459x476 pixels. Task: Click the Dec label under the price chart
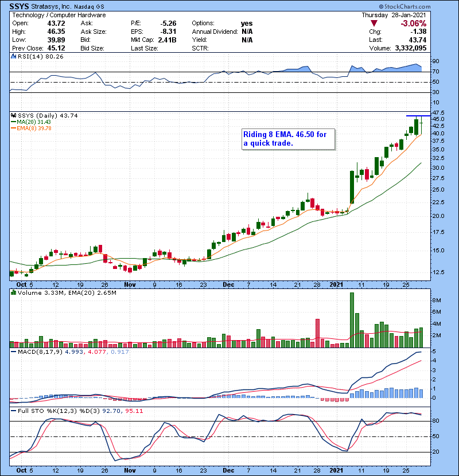tap(228, 285)
